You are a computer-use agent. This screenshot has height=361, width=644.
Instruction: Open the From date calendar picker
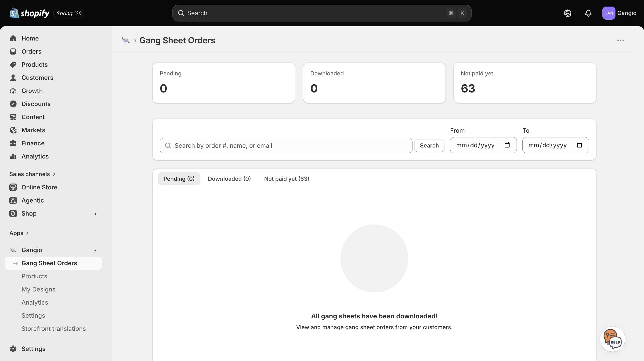pyautogui.click(x=507, y=145)
